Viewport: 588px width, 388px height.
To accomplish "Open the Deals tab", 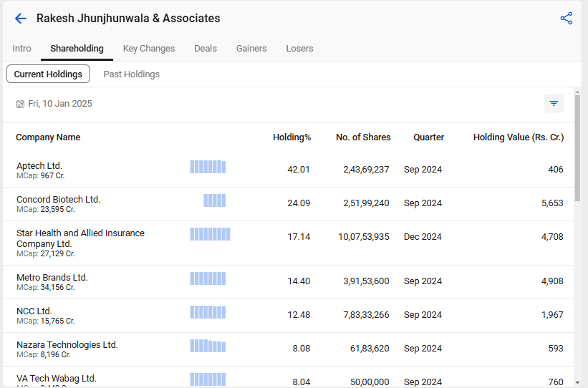I will (x=206, y=49).
